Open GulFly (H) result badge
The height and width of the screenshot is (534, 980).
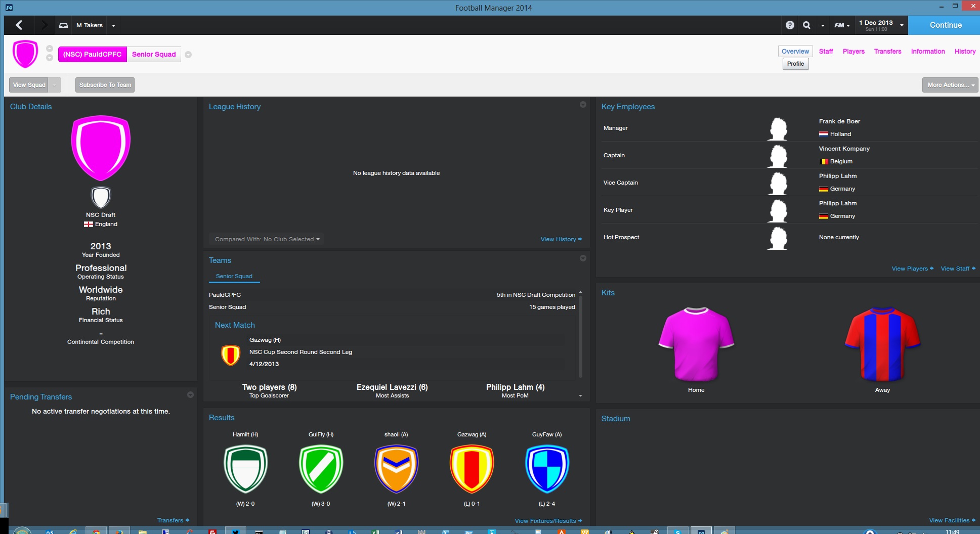[321, 468]
